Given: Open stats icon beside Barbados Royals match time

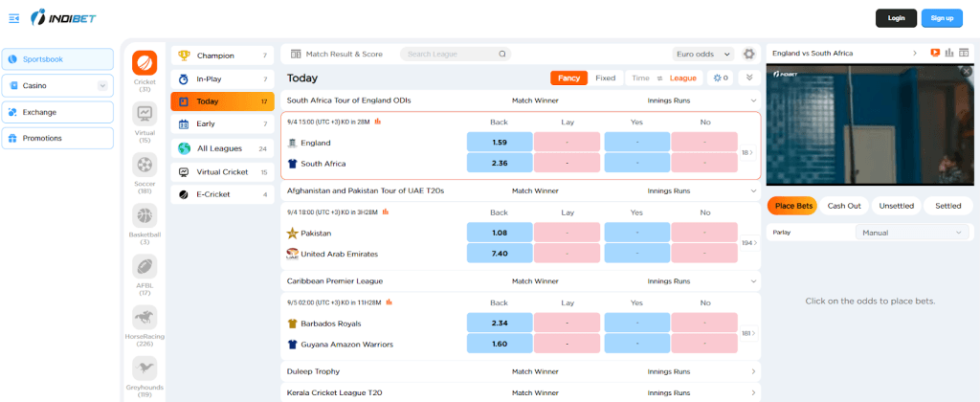Looking at the screenshot, I should tap(389, 301).
